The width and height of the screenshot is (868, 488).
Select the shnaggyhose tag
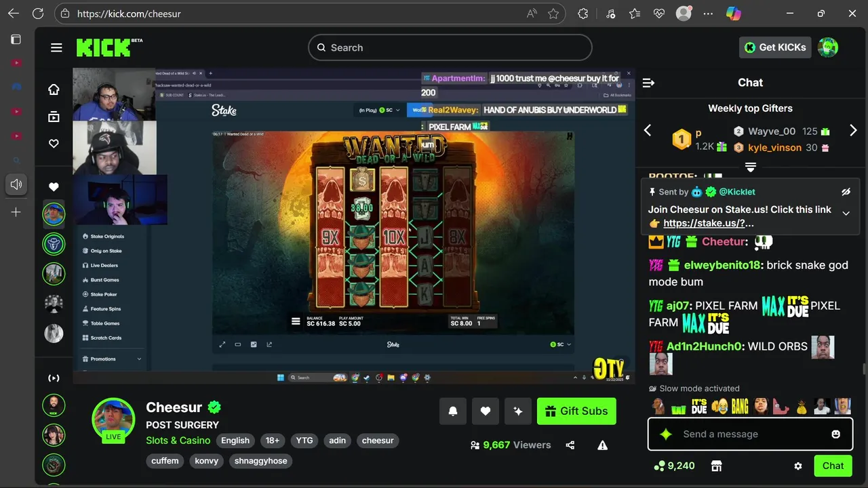point(261,461)
